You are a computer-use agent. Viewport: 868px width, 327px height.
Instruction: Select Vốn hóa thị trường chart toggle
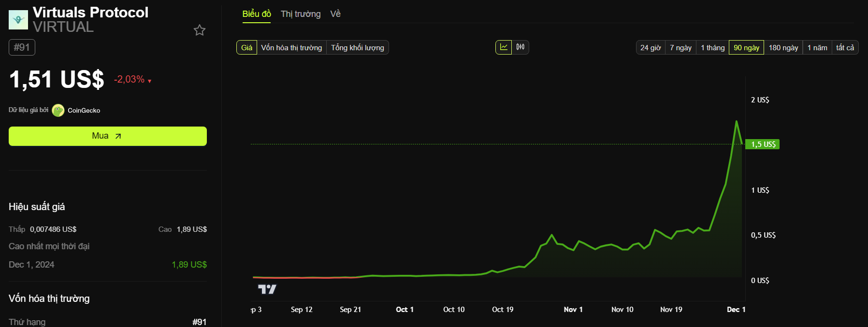[291, 48]
